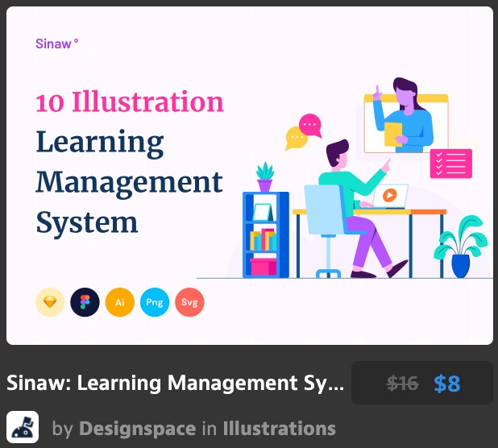498x448 pixels.
Task: Click the Sketch file format icon
Action: (x=50, y=302)
